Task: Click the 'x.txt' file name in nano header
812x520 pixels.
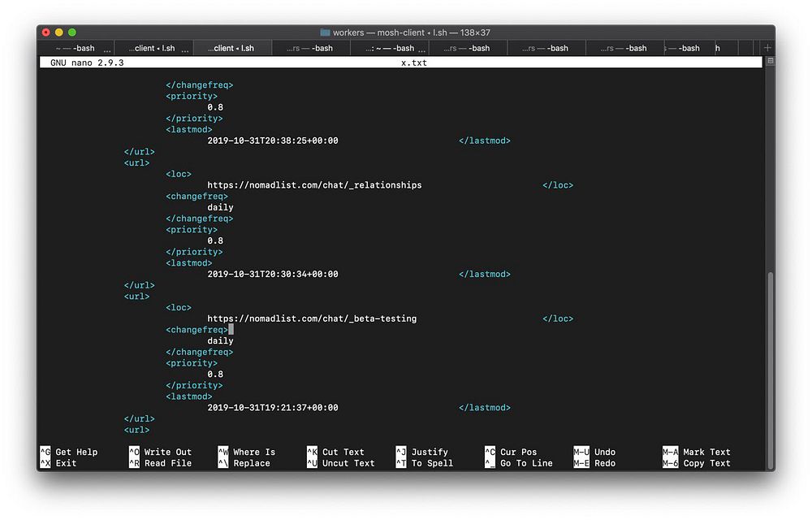Action: pos(414,63)
